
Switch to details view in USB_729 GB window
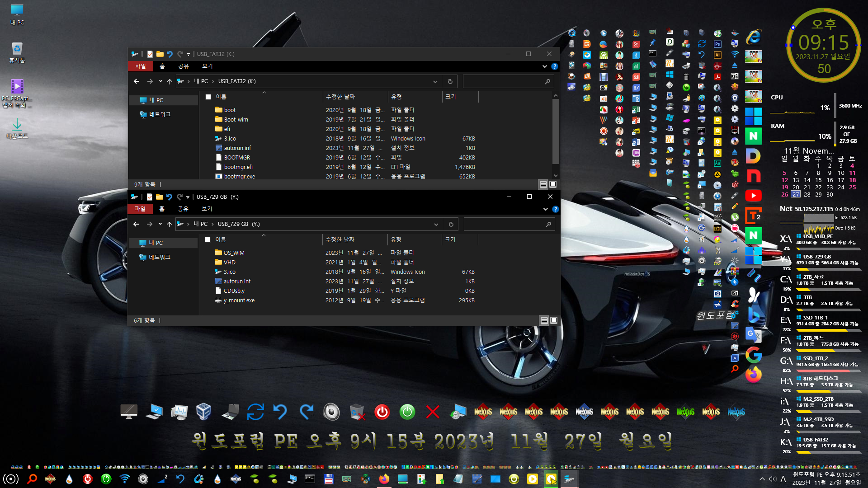544,320
